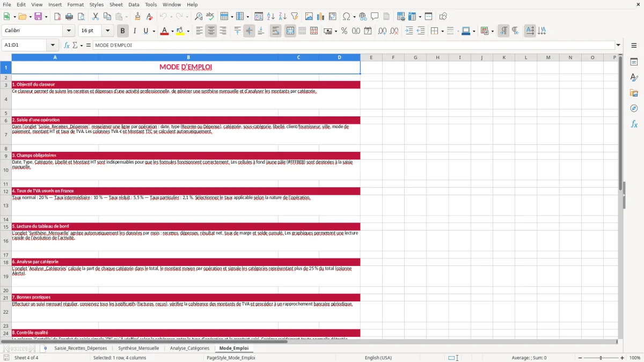Viewport: 644px width, 362px height.
Task: Open the Find & Replace tool
Action: [199, 17]
